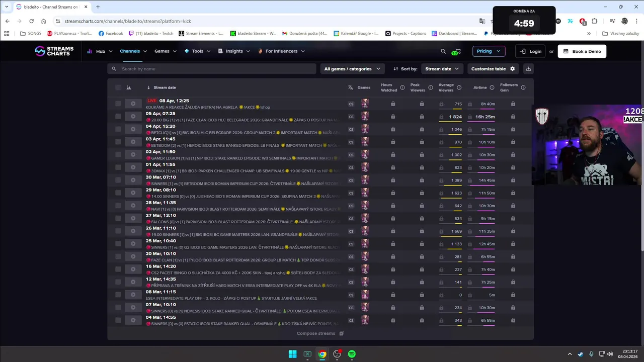The width and height of the screenshot is (644, 362).
Task: Open the SONGS bookmarks folder
Action: 31,34
